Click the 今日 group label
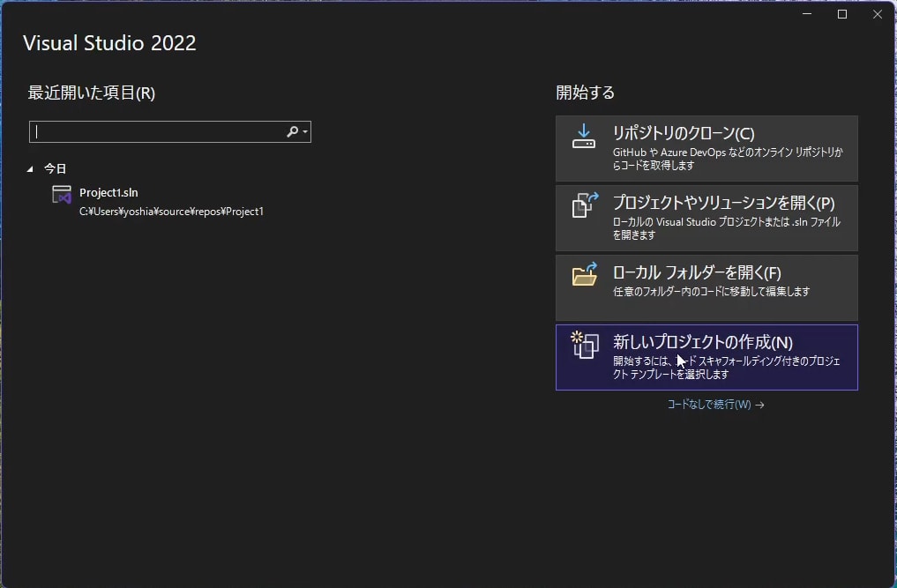Image resolution: width=897 pixels, height=588 pixels. click(56, 168)
